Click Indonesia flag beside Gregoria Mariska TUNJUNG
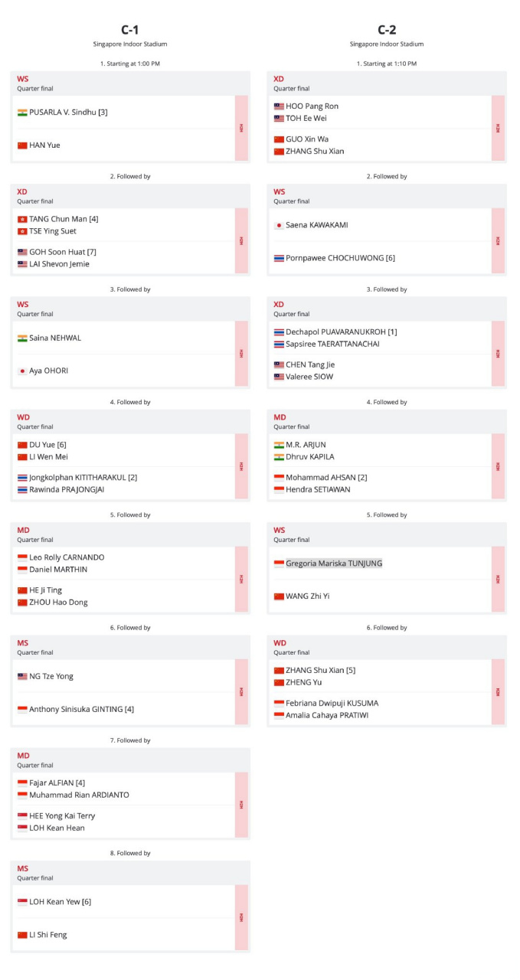The width and height of the screenshot is (520, 980). click(x=279, y=563)
